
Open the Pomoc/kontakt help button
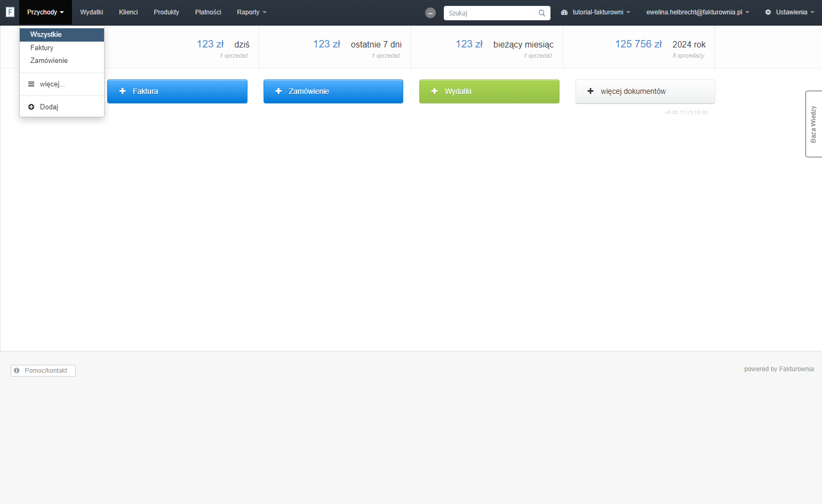43,371
